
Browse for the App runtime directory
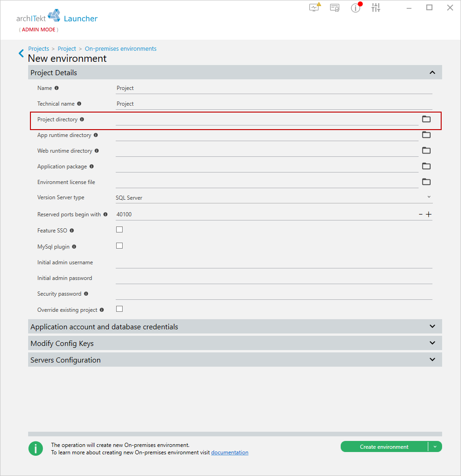[x=426, y=135]
